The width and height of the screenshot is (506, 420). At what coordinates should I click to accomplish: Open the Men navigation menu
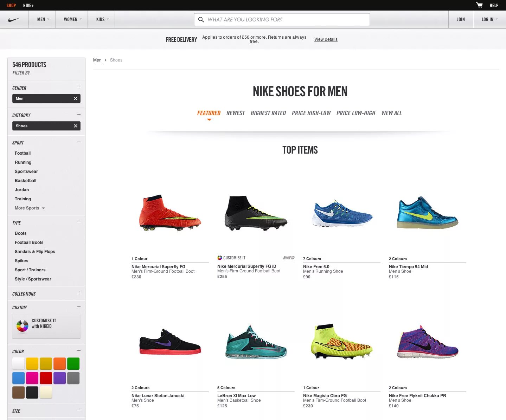42,19
